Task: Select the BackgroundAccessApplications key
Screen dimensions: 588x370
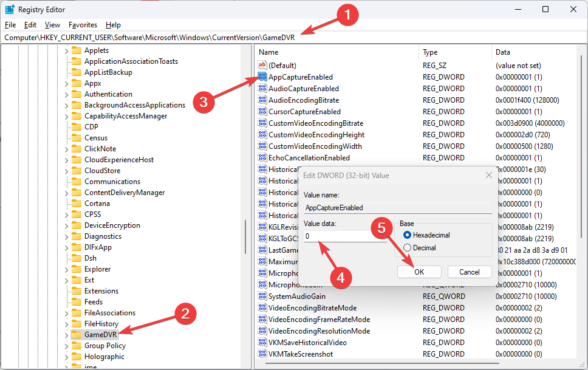Action: click(135, 105)
